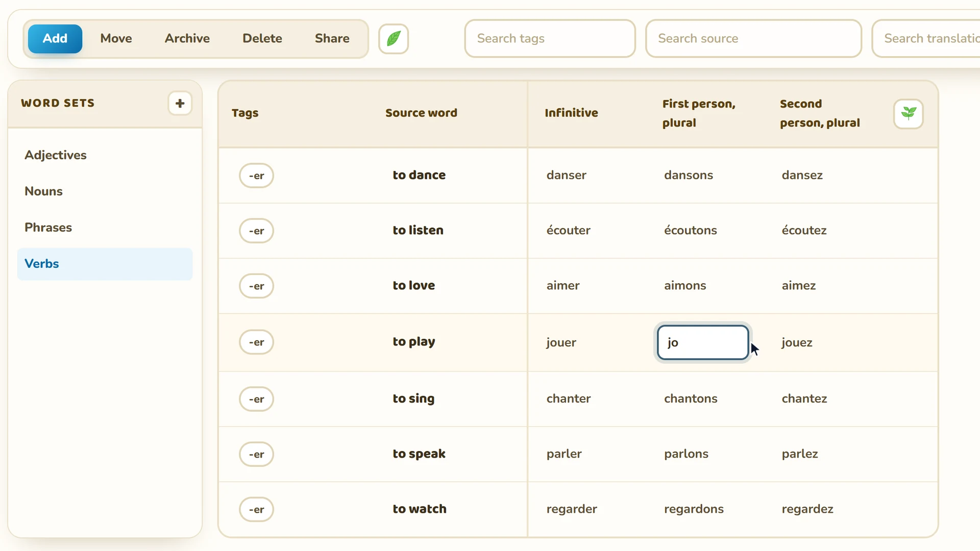Click the Infinitive column header
This screenshot has height=551, width=980.
point(571,113)
